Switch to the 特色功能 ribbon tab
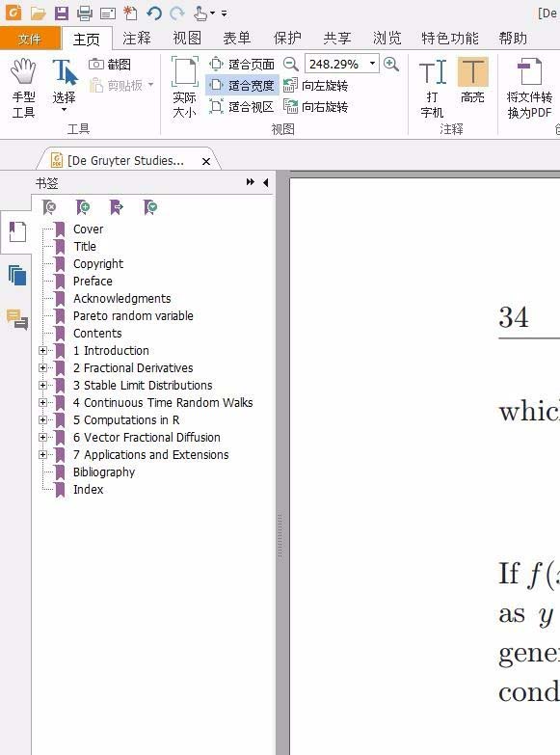 point(450,38)
